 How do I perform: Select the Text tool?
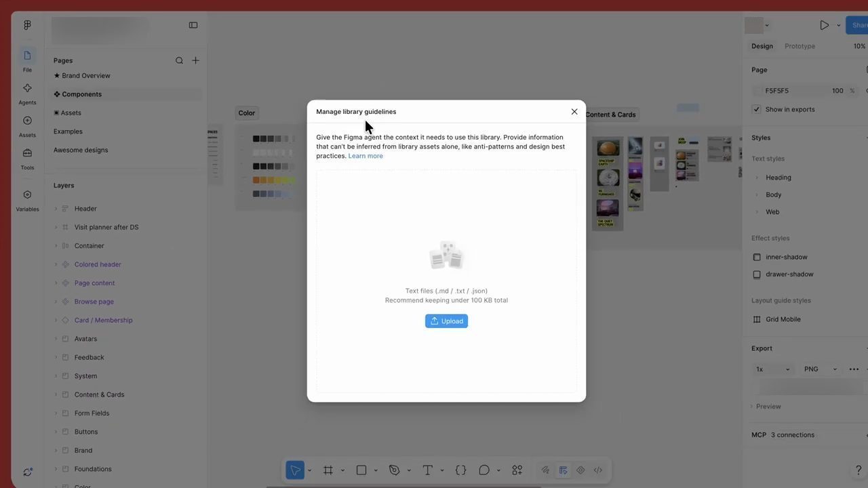(x=428, y=470)
